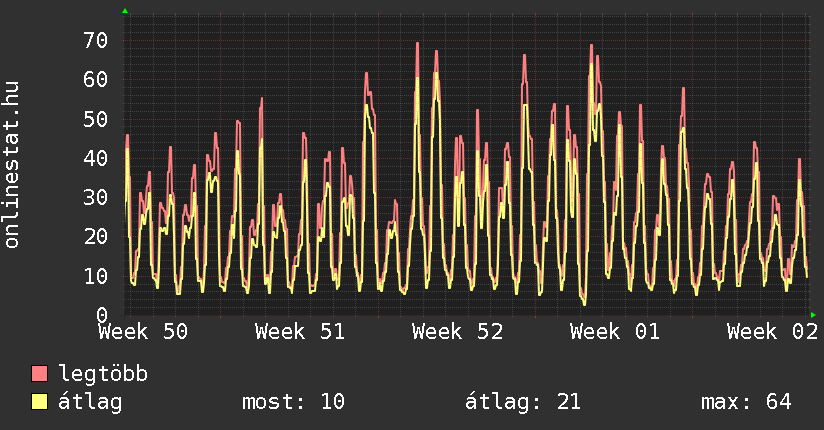Select the Week 02 axis label
Screen dimensions: 824x430
click(x=772, y=332)
